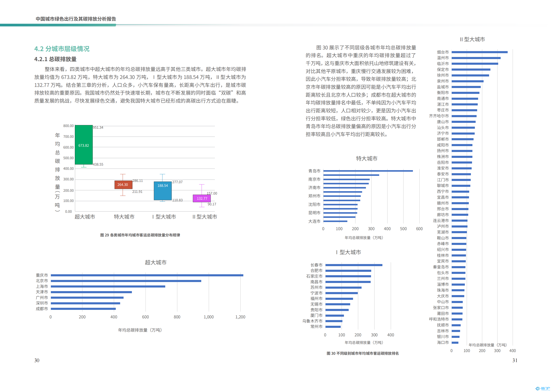
Task: Click the 132.77 value inside the magenta box
Action: (202, 198)
